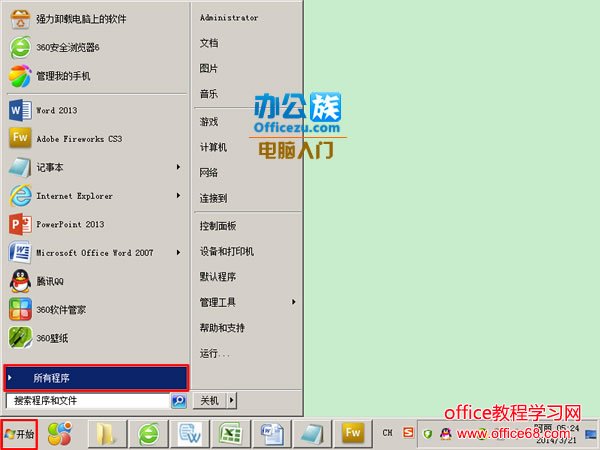Click the 开始 start button
The width and height of the screenshot is (600, 450).
(x=19, y=434)
